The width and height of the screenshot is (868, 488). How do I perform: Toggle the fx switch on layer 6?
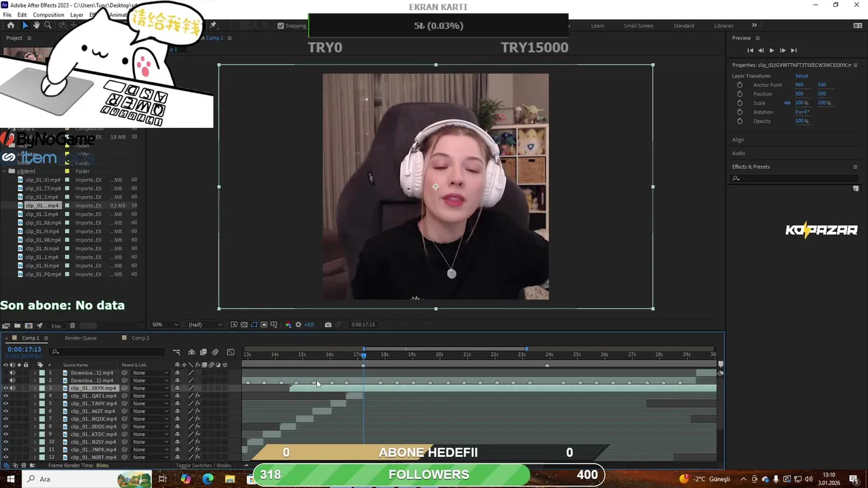(x=198, y=411)
